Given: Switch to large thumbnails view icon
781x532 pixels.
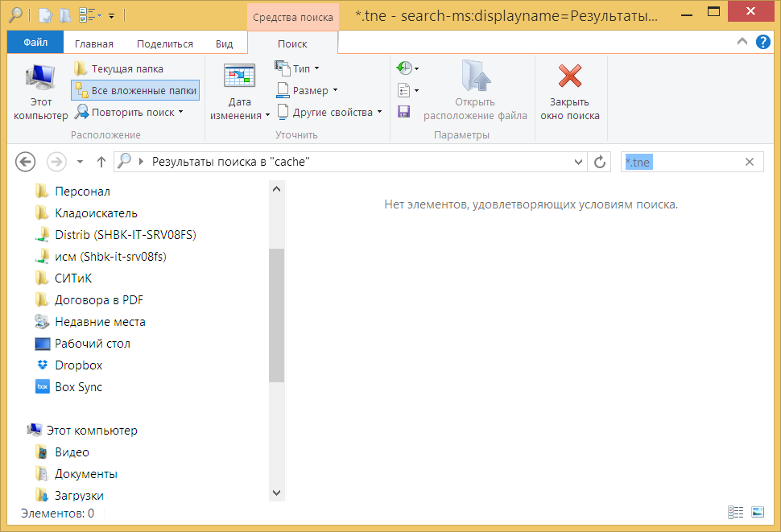Looking at the screenshot, I should point(758,512).
